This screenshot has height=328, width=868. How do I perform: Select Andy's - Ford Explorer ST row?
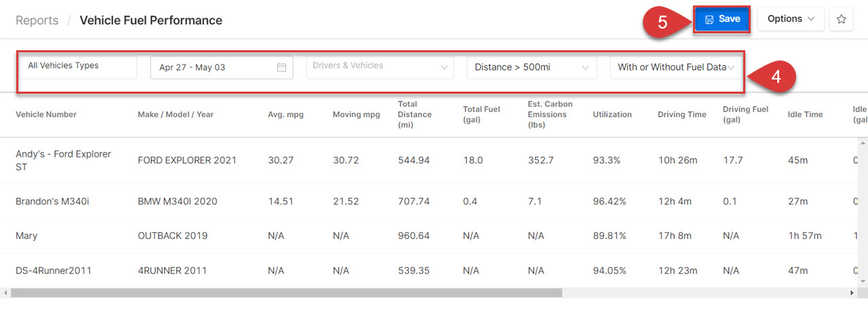click(427, 160)
